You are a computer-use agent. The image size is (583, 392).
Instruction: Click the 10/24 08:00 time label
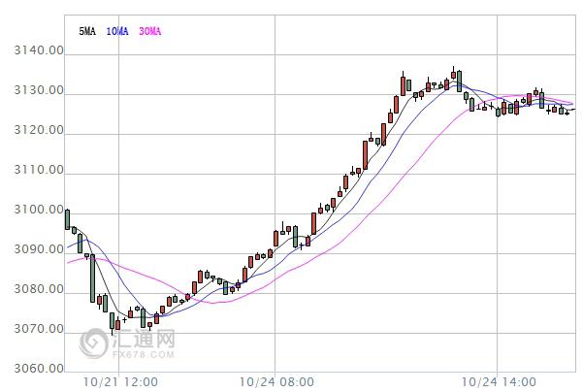click(276, 382)
